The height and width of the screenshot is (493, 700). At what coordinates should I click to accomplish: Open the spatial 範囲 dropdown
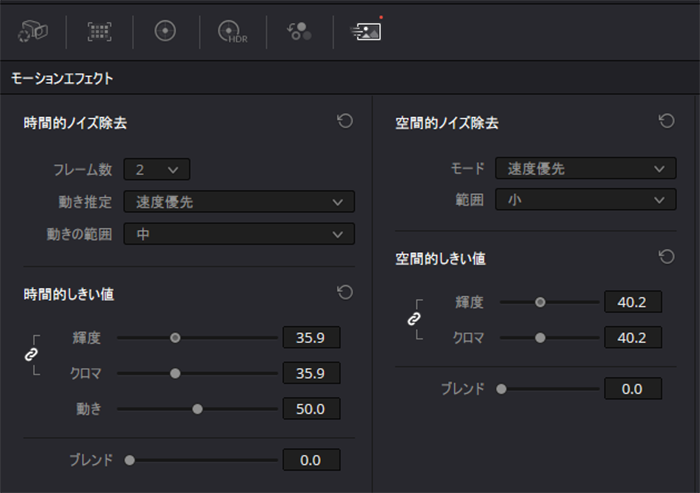(x=586, y=200)
